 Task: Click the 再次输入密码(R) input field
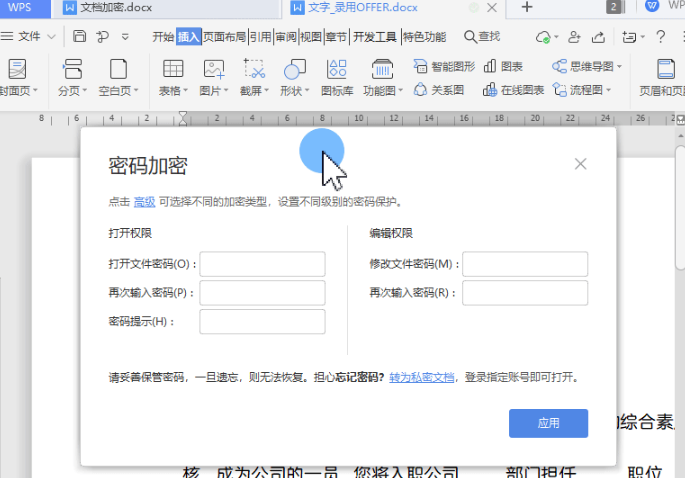click(x=525, y=293)
